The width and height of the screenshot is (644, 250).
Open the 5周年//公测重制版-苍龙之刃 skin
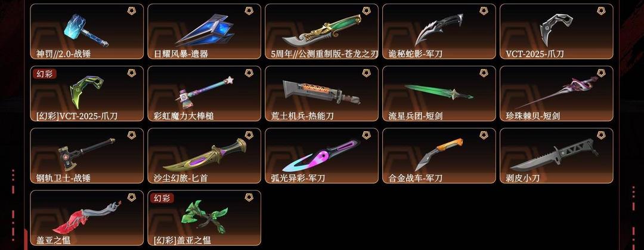pyautogui.click(x=321, y=32)
